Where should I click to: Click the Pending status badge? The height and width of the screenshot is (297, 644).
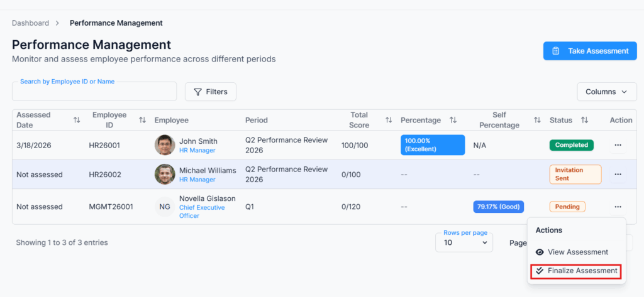coord(567,207)
